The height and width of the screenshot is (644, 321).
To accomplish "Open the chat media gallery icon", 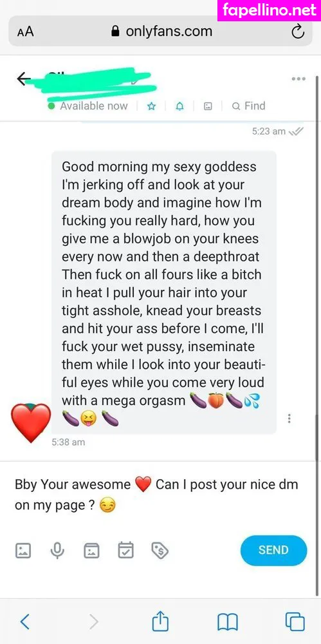I will [208, 106].
